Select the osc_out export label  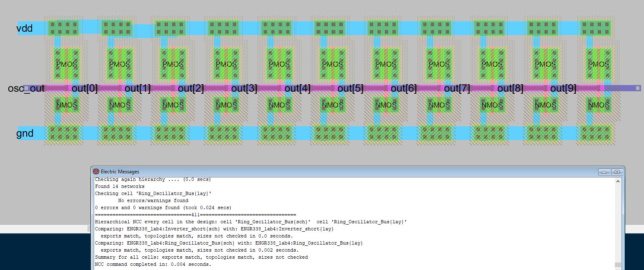click(26, 88)
